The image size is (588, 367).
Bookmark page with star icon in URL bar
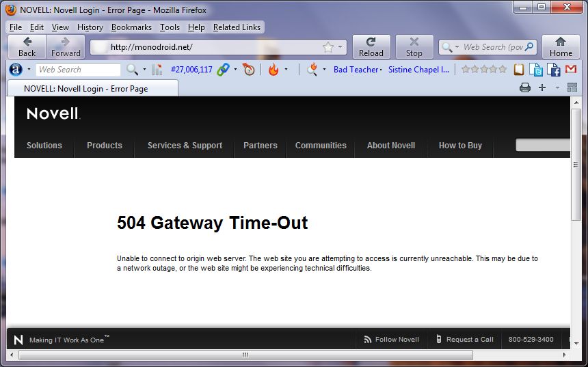[x=328, y=47]
